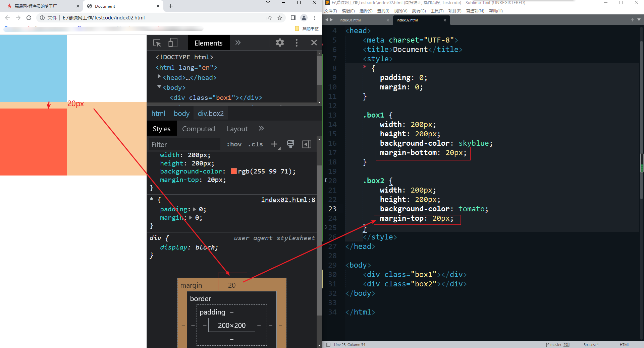Expand the margin shorthand triangle
The width and height of the screenshot is (644, 348).
pos(191,218)
